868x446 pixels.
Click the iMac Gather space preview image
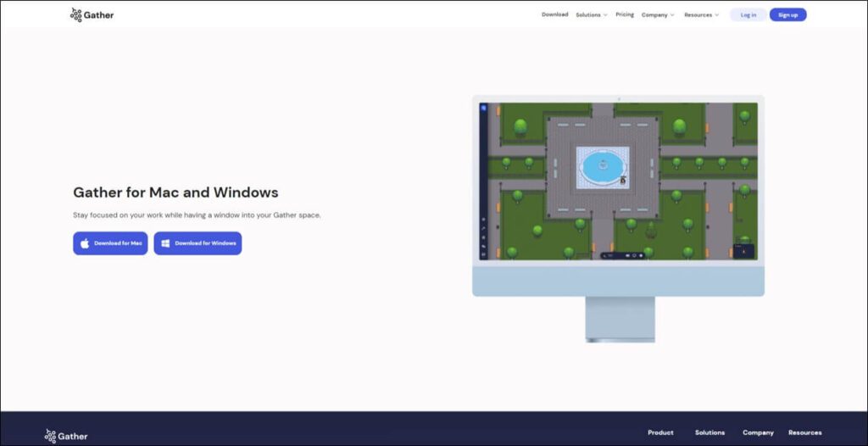click(618, 218)
